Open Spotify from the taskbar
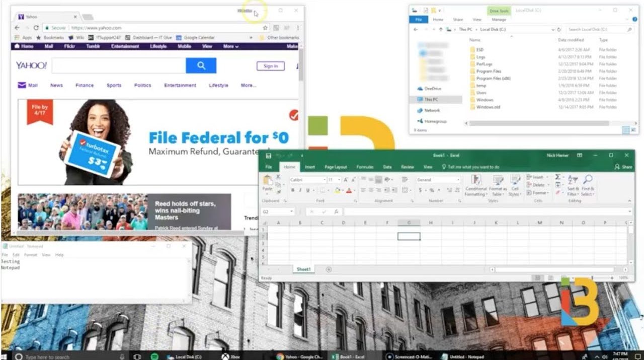This screenshot has width=644, height=360. point(154,356)
